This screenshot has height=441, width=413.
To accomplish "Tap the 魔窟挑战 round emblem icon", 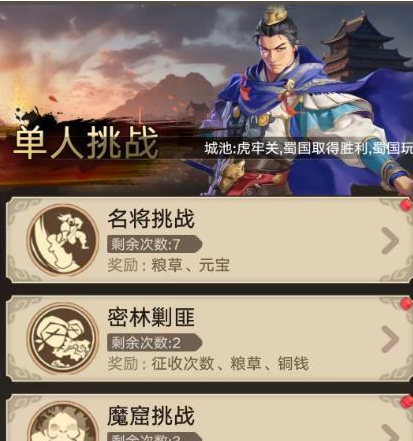I will point(63,421).
